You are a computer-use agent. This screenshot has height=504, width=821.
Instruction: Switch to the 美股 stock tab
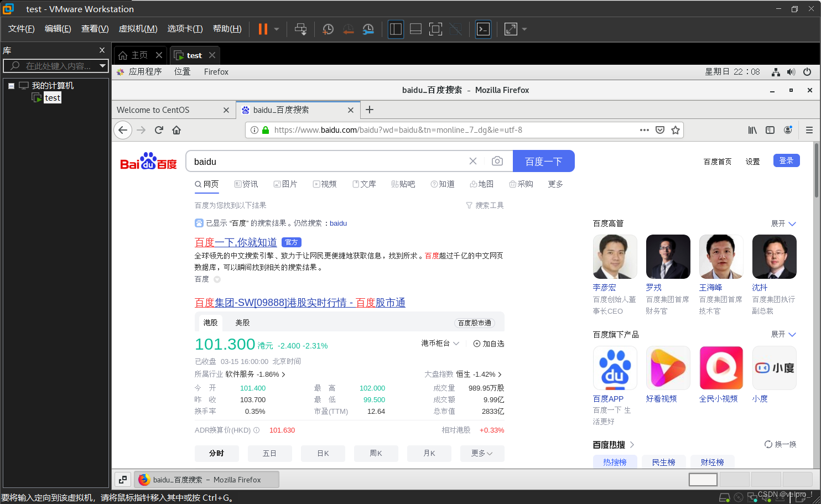click(242, 323)
